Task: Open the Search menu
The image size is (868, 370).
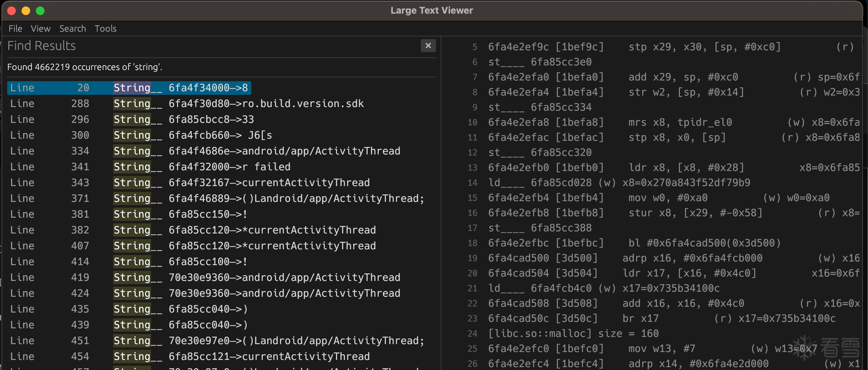Action: point(73,28)
